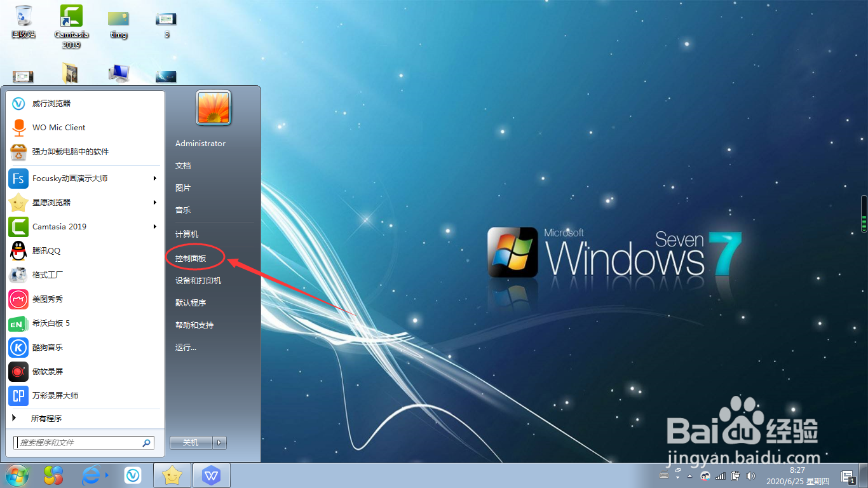Open the language bar options dropdown
This screenshot has height=488, width=868.
click(677, 478)
